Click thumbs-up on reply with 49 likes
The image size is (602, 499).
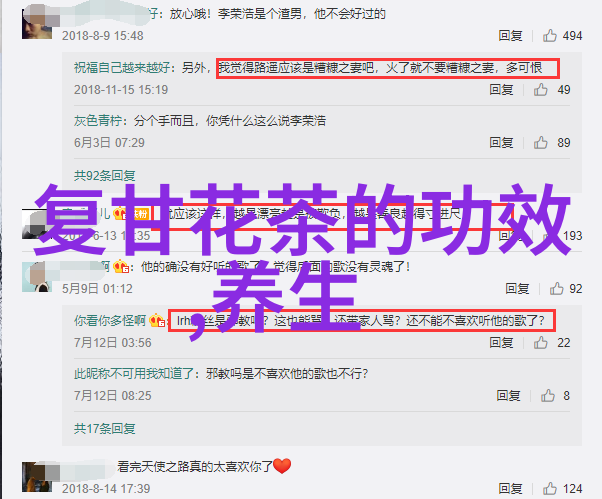540,89
